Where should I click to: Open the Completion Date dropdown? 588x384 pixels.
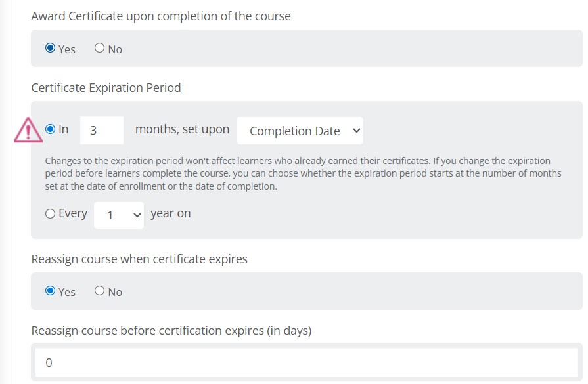[x=300, y=131]
